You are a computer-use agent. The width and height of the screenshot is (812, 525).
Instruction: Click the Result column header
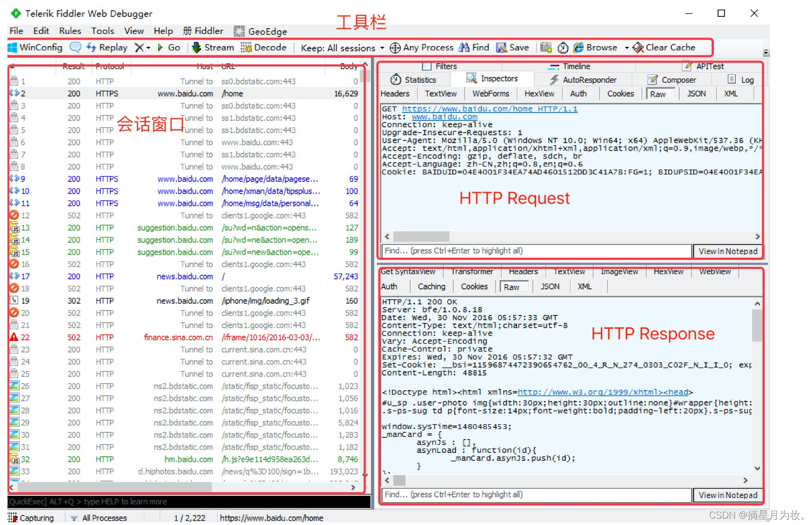coord(74,66)
